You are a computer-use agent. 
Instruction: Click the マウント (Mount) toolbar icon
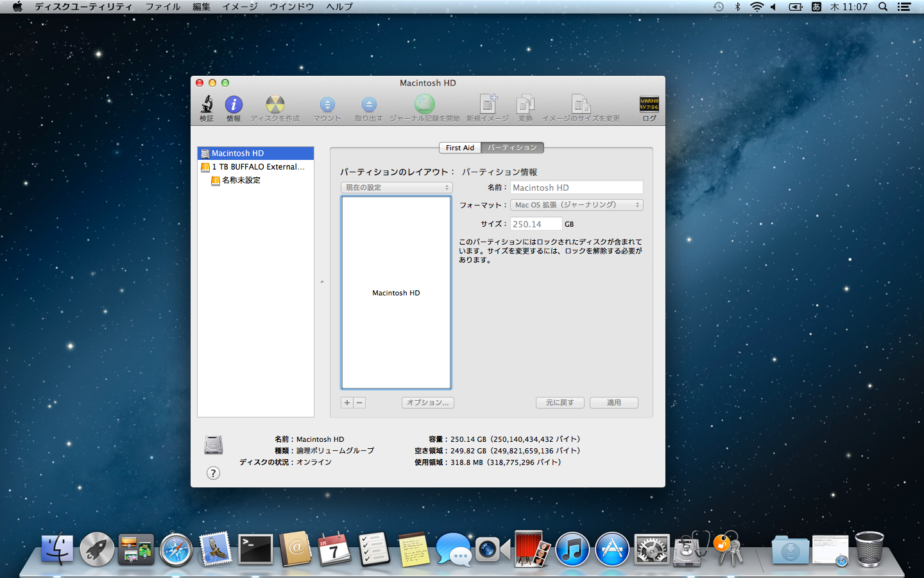click(327, 105)
